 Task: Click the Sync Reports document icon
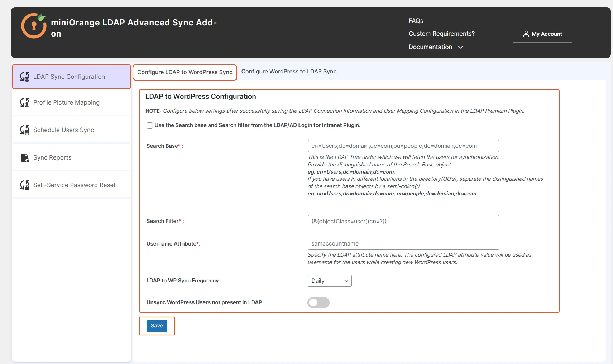[x=25, y=157]
